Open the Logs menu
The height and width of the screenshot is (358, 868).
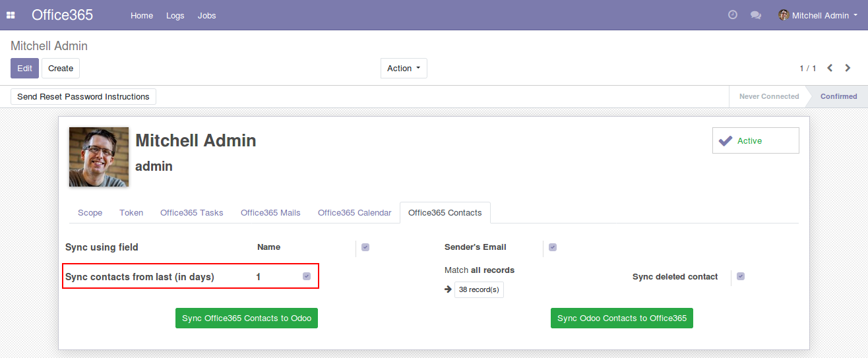pyautogui.click(x=175, y=15)
